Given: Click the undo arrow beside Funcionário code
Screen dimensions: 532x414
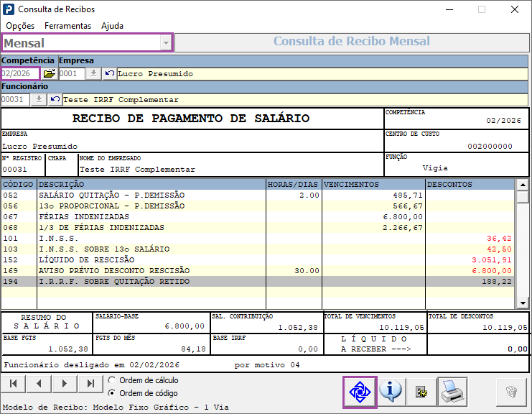Looking at the screenshot, I should [55, 99].
